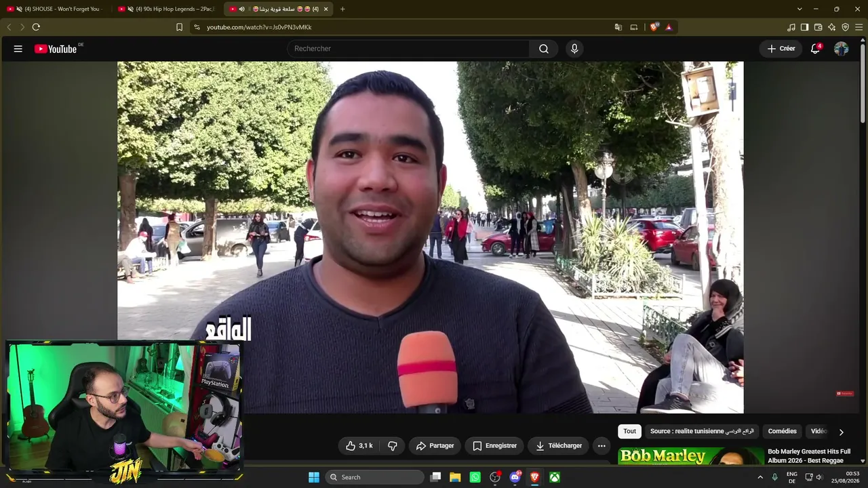Show hidden system tray icons
The height and width of the screenshot is (488, 868).
pyautogui.click(x=760, y=477)
